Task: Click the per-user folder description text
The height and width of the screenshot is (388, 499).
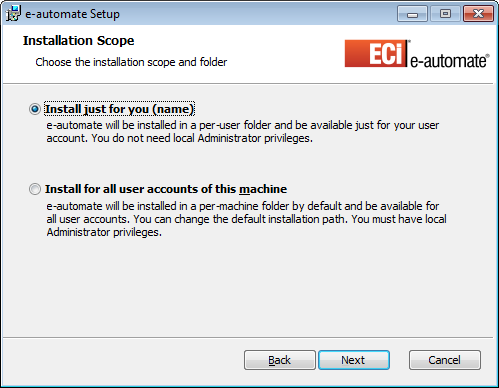Action: [x=243, y=132]
